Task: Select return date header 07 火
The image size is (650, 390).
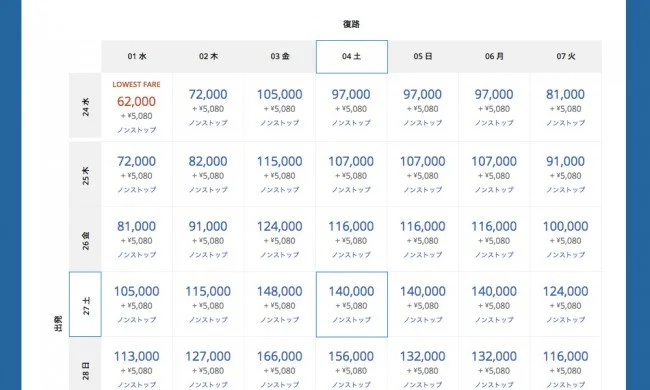Action: click(x=566, y=56)
